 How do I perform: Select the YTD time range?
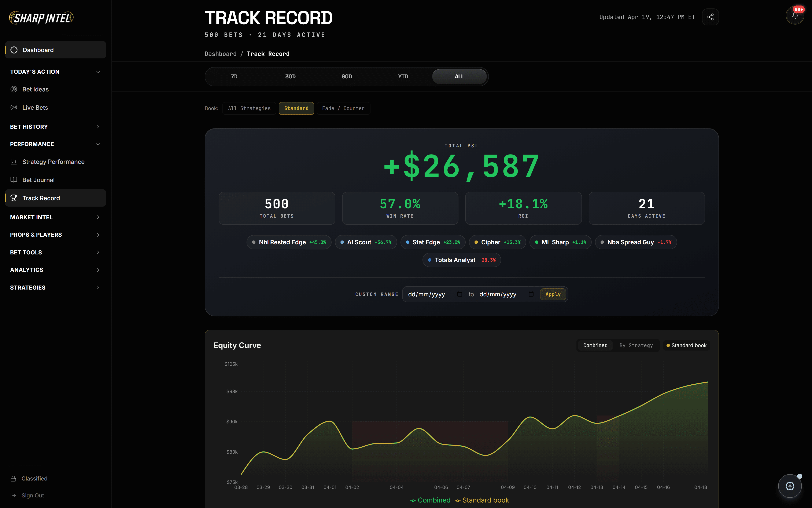(x=403, y=77)
